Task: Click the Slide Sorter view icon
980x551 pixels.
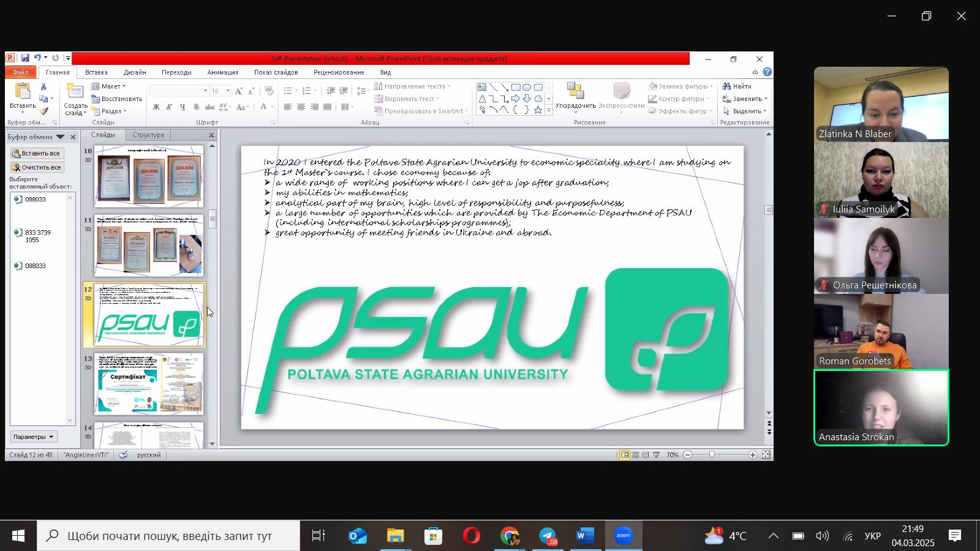Action: 635,455
